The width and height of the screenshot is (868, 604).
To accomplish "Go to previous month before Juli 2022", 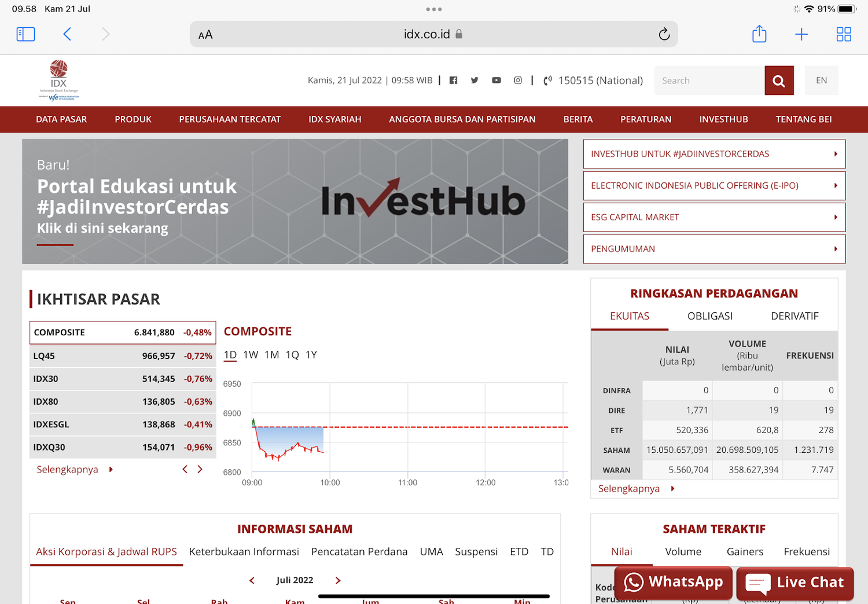I will tap(252, 580).
